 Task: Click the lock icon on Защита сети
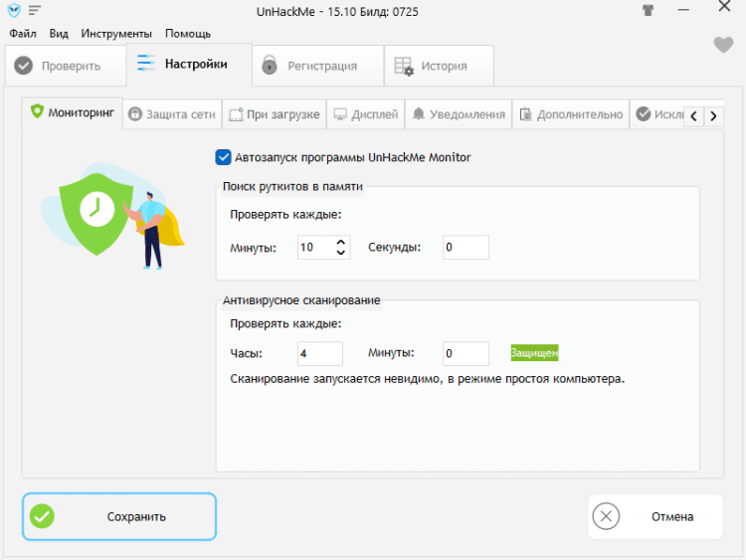(x=135, y=114)
